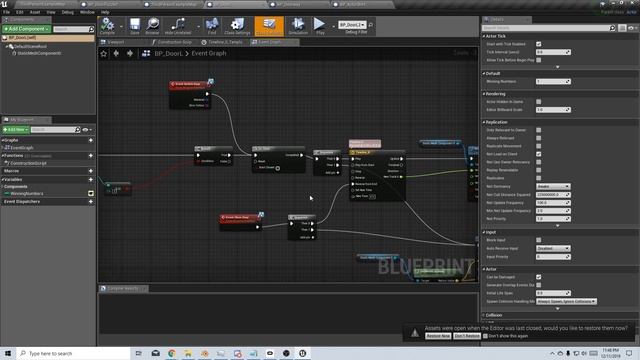Toggle the Start with Tick Enabled checkbox
640x360 pixels.
(x=539, y=44)
